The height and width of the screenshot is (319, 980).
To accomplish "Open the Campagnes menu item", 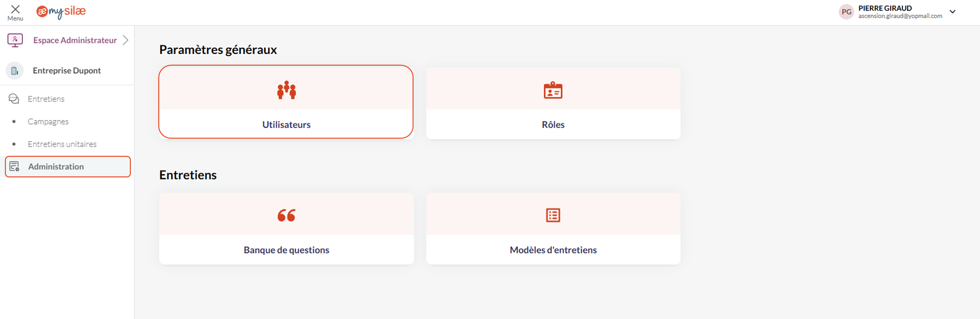I will 48,122.
